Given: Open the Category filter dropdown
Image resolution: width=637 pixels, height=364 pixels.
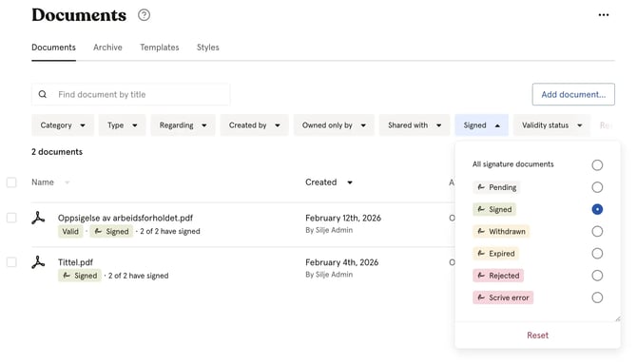Looking at the screenshot, I should tap(63, 125).
